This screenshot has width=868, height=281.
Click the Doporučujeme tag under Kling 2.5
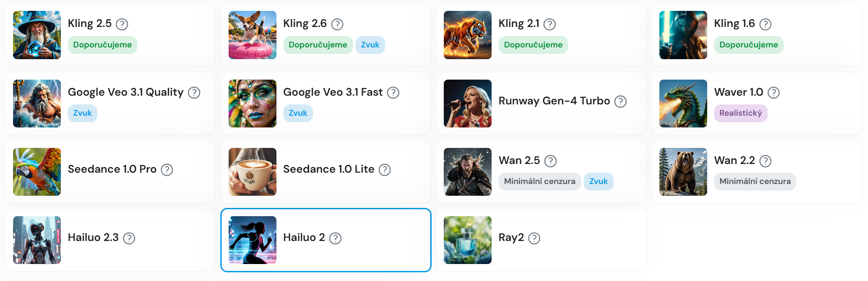click(x=103, y=45)
